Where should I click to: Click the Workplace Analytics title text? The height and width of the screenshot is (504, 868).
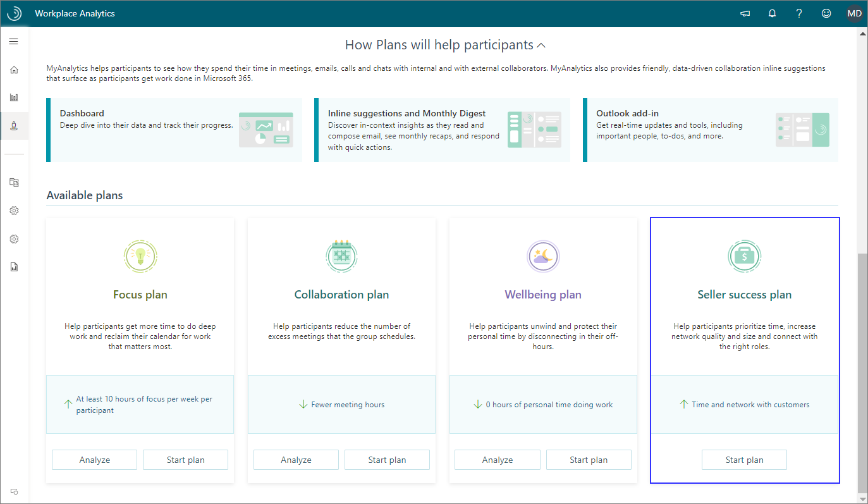click(75, 13)
